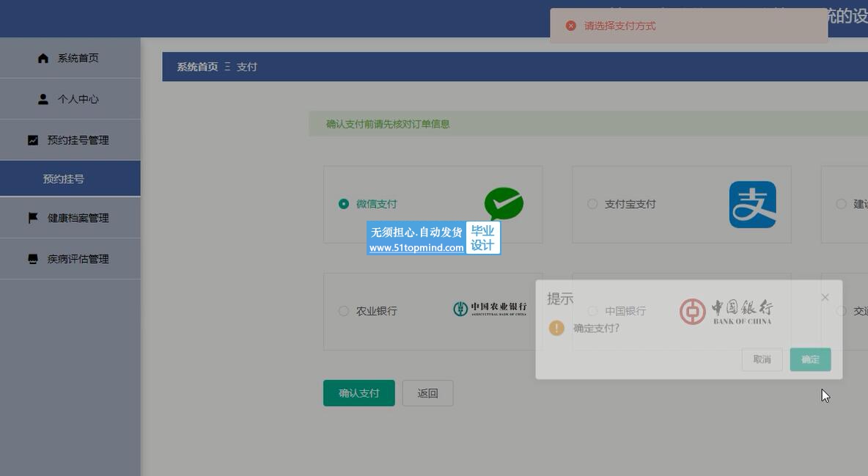
Task: Click the home icon beside 系统首页
Action: coord(43,58)
